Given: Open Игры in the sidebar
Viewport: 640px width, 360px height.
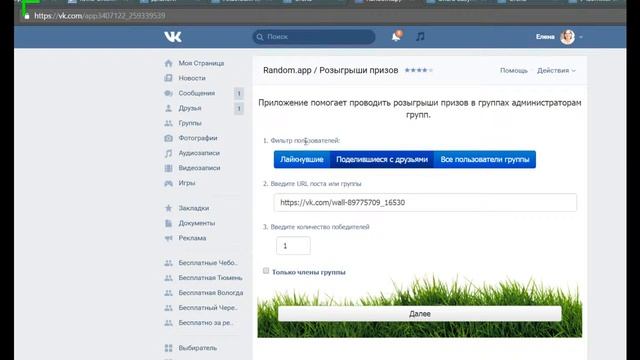Looking at the screenshot, I should click(x=187, y=183).
